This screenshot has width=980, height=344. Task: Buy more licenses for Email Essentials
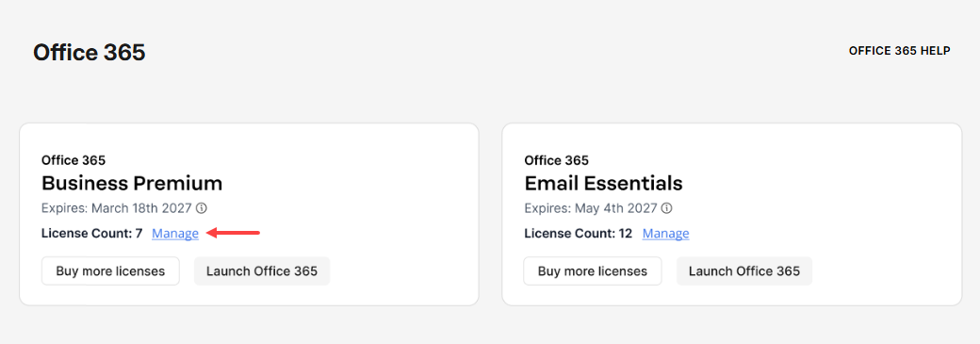pyautogui.click(x=593, y=270)
